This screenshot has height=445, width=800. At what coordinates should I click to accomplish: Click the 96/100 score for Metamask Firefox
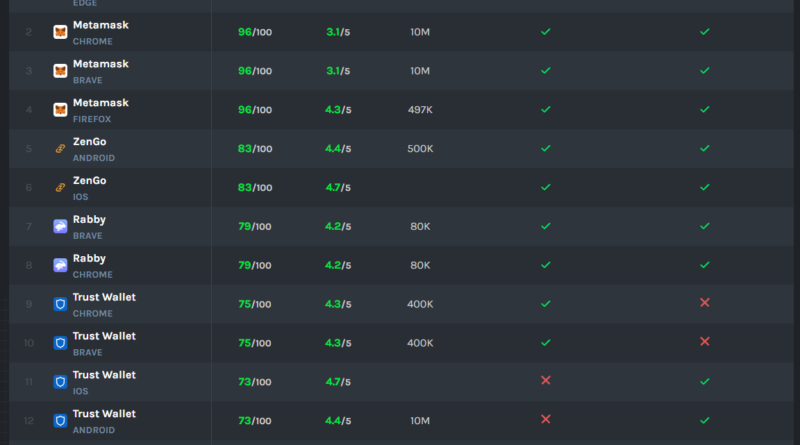pos(254,110)
